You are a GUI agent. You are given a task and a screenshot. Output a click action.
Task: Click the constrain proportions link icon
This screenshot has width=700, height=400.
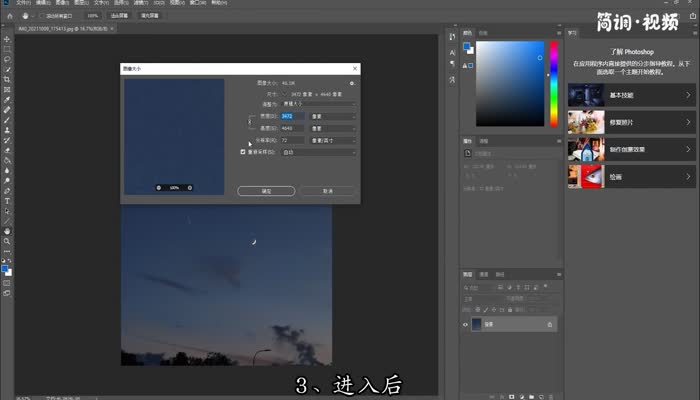(x=250, y=121)
